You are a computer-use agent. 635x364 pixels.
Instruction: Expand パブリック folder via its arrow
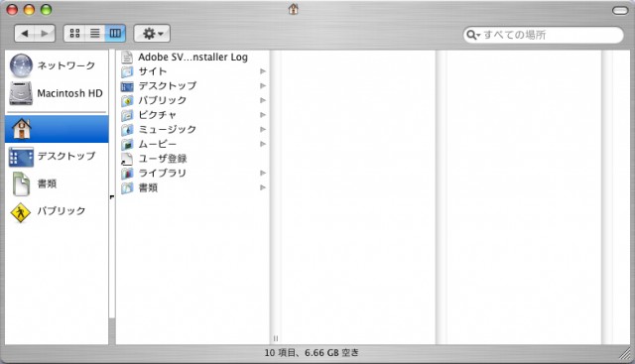coord(263,100)
